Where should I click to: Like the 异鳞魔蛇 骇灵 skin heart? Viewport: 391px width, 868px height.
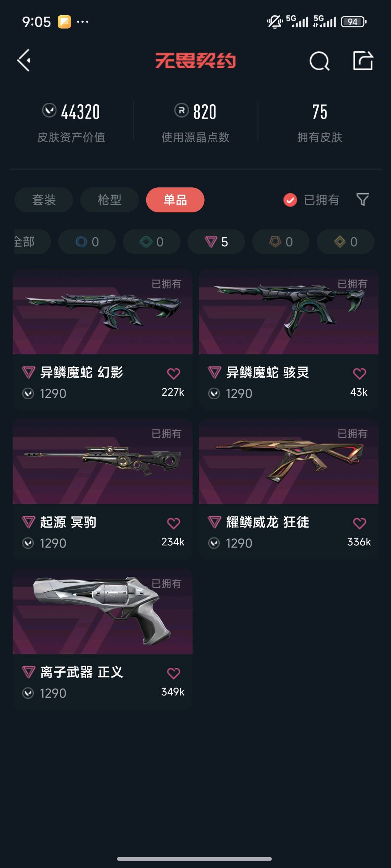(360, 373)
